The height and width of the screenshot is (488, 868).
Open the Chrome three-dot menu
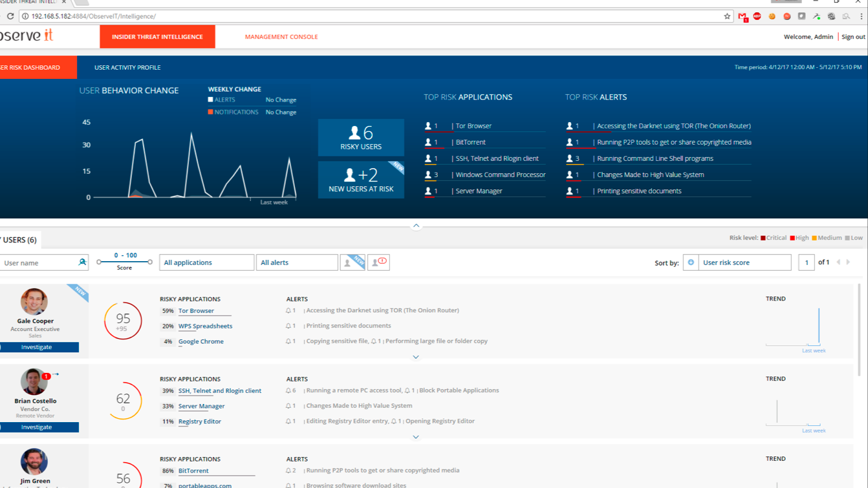coord(862,16)
